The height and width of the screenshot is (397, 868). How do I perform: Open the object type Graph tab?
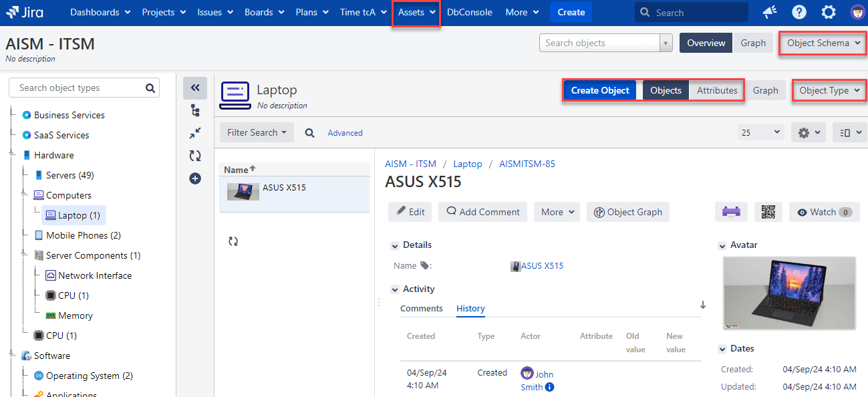pyautogui.click(x=765, y=90)
